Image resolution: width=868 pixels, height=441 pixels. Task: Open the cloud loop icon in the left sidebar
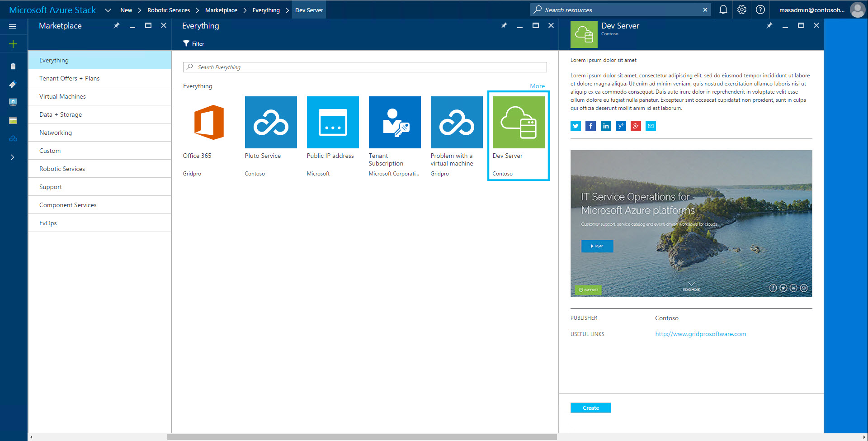click(13, 138)
